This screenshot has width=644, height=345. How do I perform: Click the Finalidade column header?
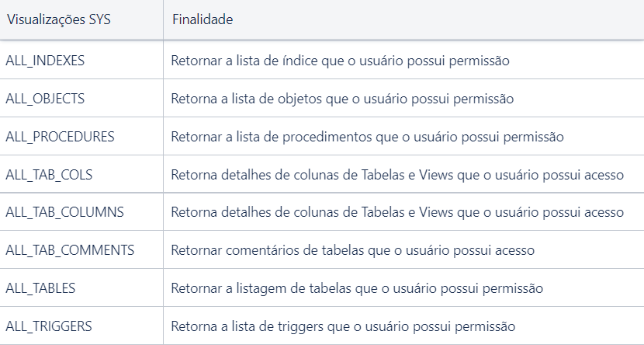pos(403,19)
